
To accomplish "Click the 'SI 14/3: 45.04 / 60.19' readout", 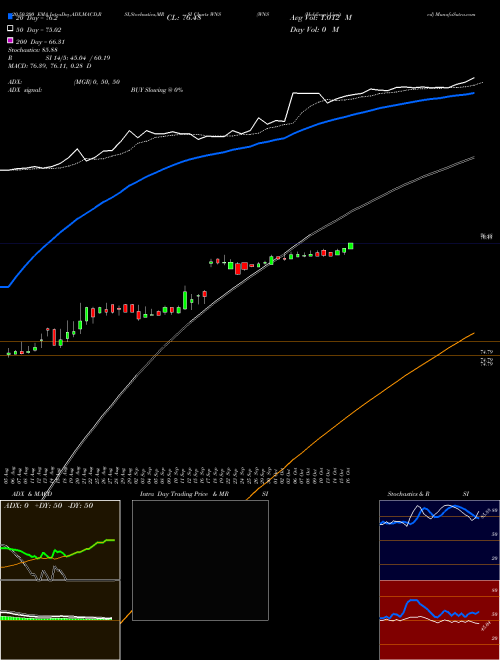I will click(78, 58).
